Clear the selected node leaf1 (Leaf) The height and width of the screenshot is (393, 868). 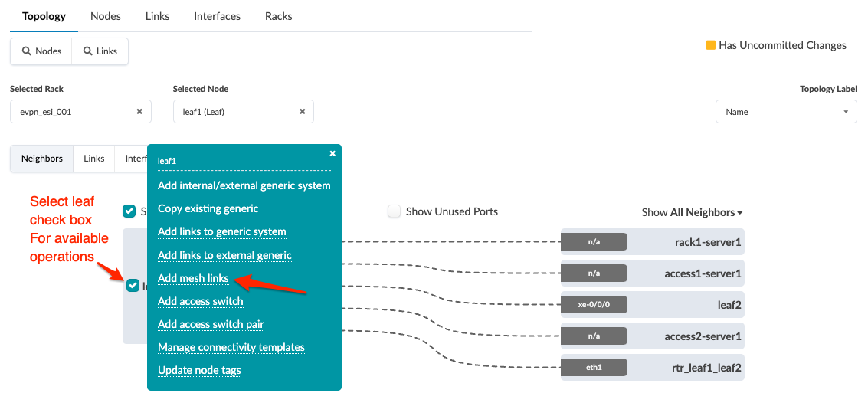tap(302, 112)
